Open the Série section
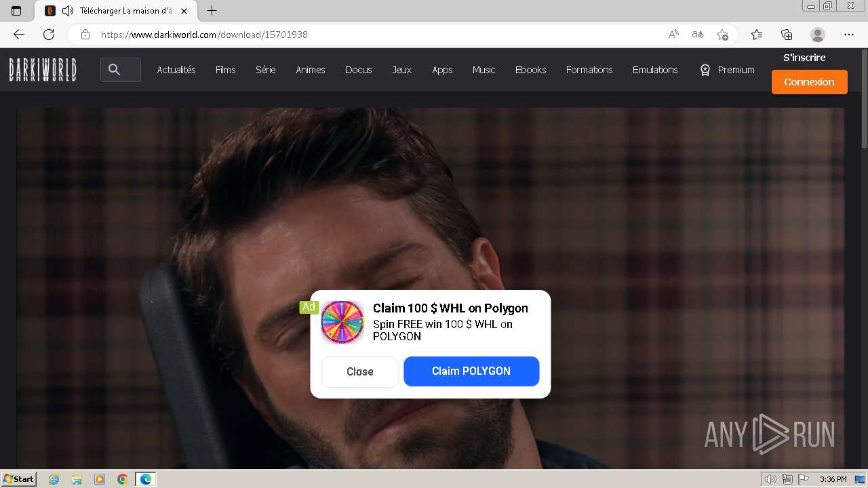This screenshot has width=868, height=488. pyautogui.click(x=266, y=70)
